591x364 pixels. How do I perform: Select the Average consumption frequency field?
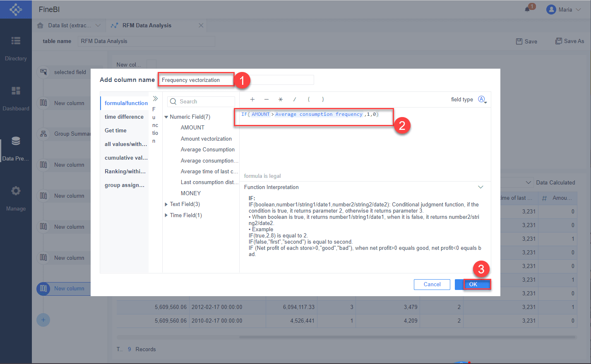pyautogui.click(x=209, y=160)
